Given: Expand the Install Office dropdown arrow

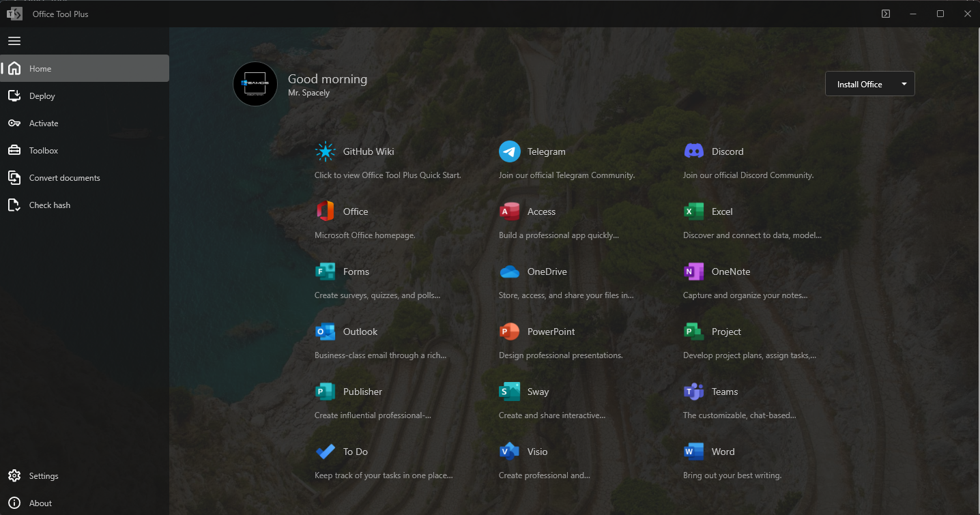Looking at the screenshot, I should [904, 84].
